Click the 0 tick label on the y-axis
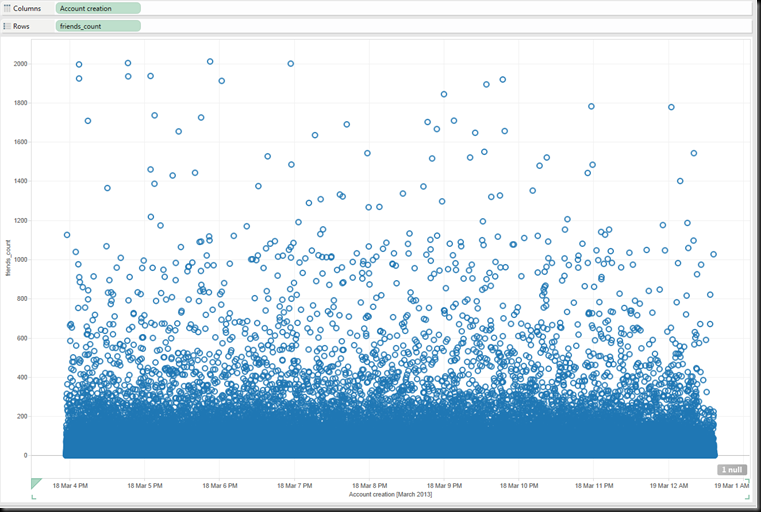 click(x=26, y=456)
